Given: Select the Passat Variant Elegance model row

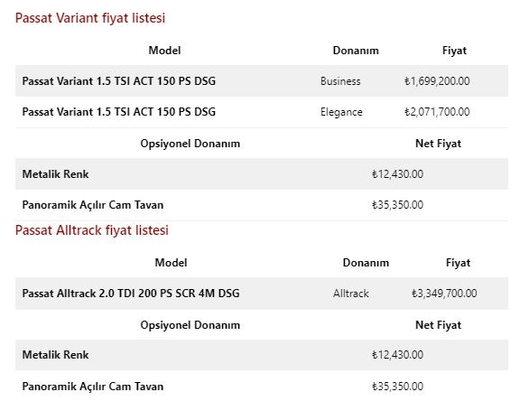Looking at the screenshot, I should pyautogui.click(x=262, y=112).
